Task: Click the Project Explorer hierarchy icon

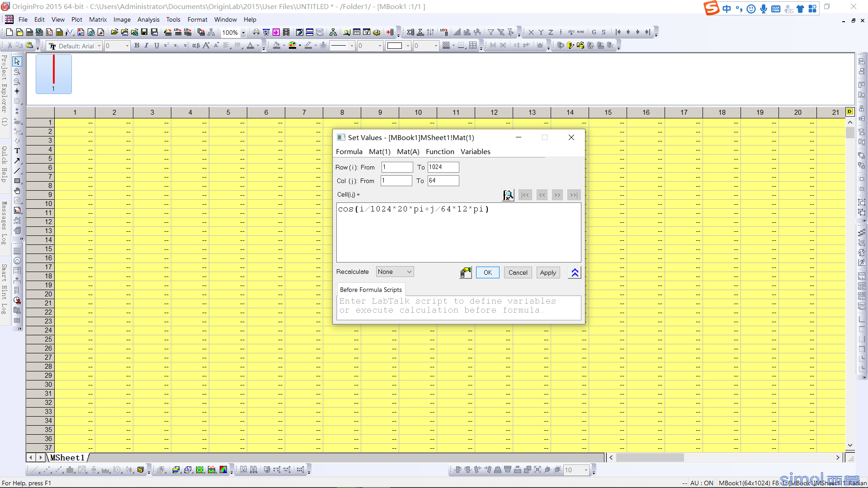Action: (333, 32)
